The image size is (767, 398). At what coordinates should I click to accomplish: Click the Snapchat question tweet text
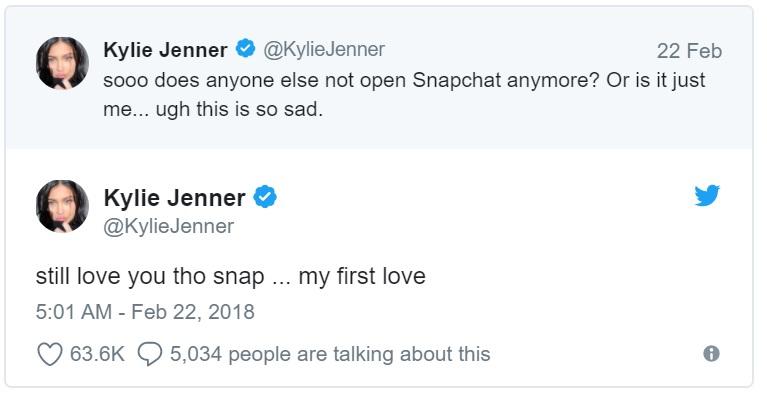(x=404, y=94)
